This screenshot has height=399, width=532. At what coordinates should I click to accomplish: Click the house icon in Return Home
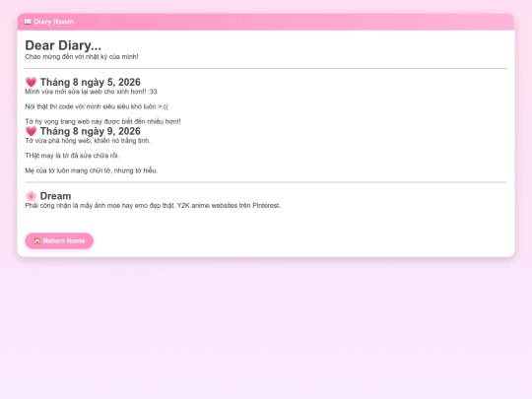click(x=37, y=241)
